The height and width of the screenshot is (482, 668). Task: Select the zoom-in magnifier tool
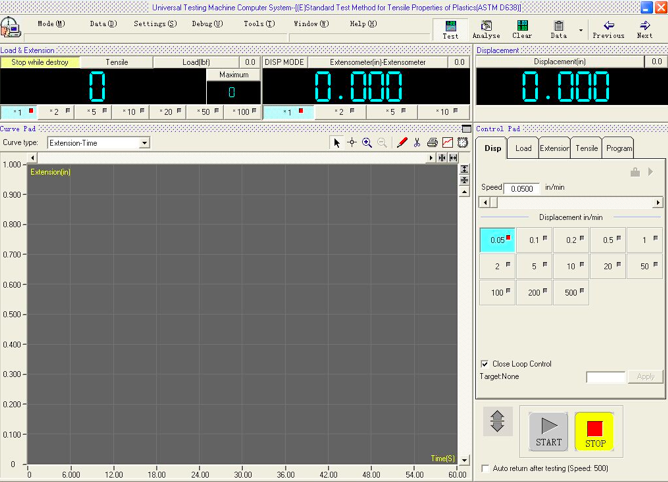pyautogui.click(x=367, y=143)
